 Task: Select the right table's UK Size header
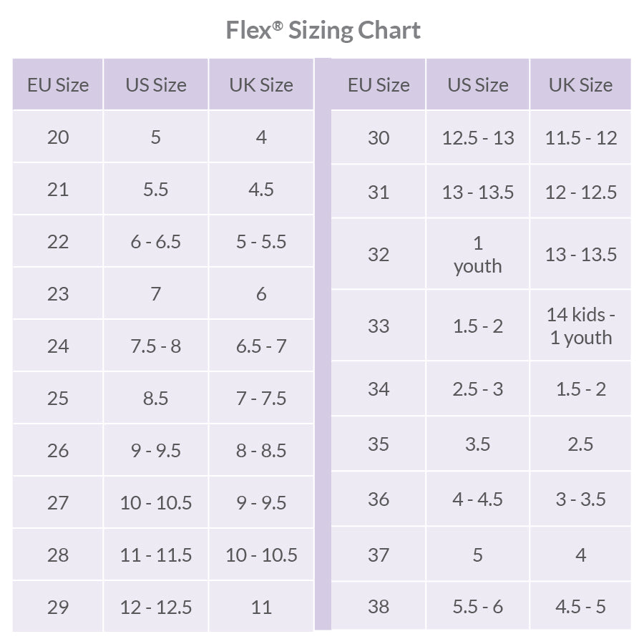tap(580, 85)
